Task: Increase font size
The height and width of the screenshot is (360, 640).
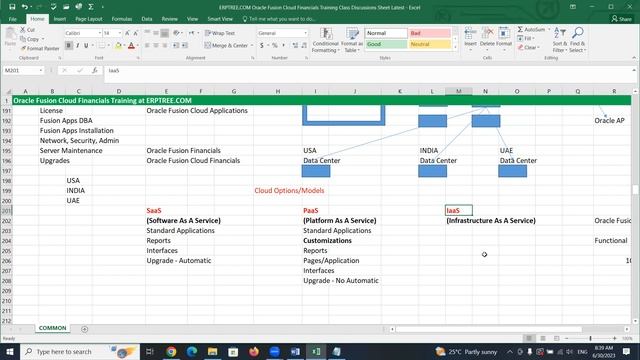Action: [127, 33]
